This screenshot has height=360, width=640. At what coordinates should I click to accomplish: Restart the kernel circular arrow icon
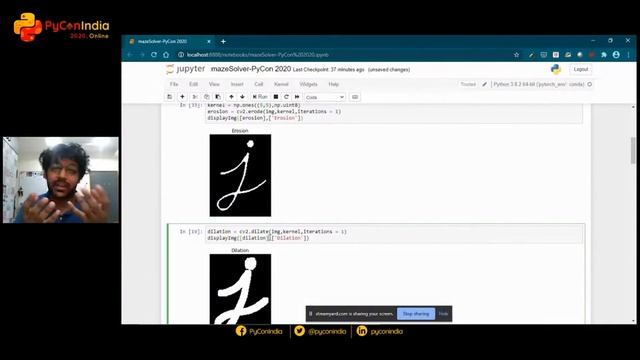pos(287,97)
